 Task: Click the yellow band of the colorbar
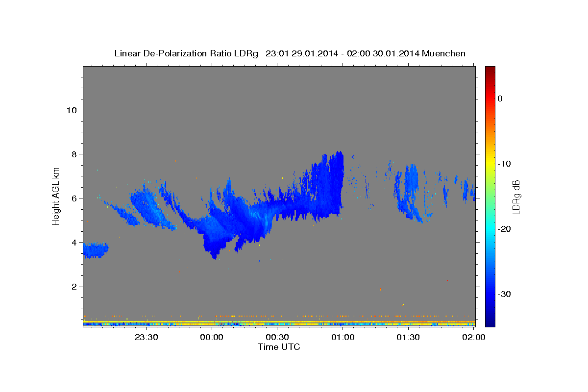[490, 164]
